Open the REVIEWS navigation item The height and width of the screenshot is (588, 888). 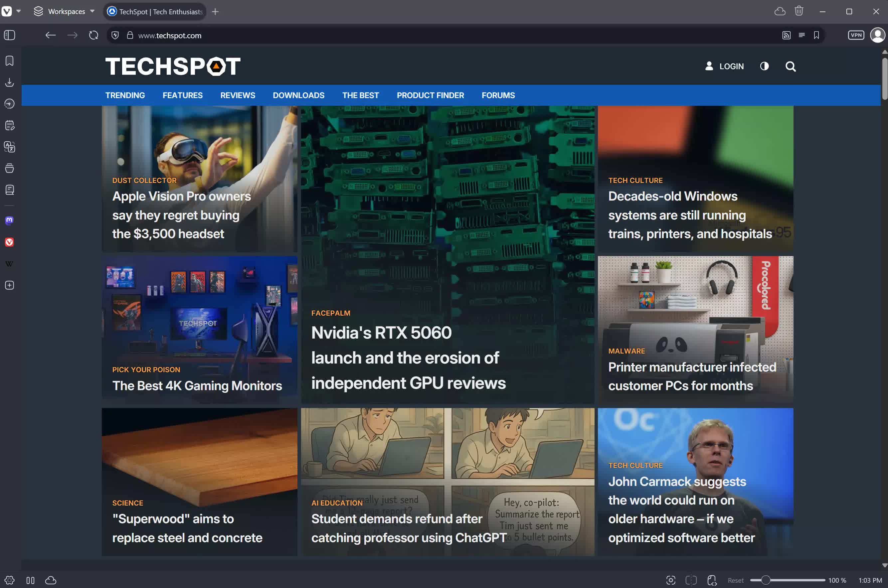click(x=238, y=95)
